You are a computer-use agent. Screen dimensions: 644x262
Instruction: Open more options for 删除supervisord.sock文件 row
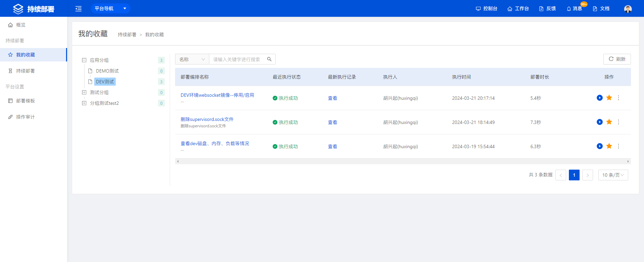coord(619,122)
